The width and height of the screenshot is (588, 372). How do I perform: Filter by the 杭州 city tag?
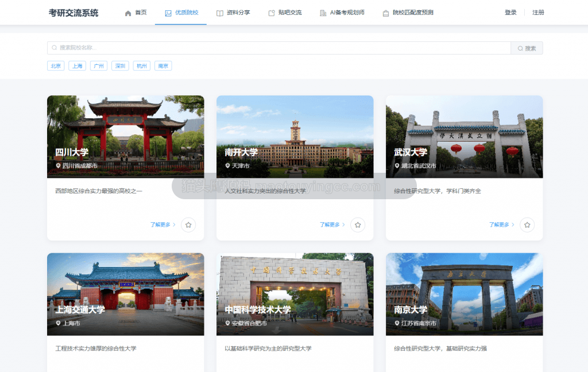coord(142,66)
